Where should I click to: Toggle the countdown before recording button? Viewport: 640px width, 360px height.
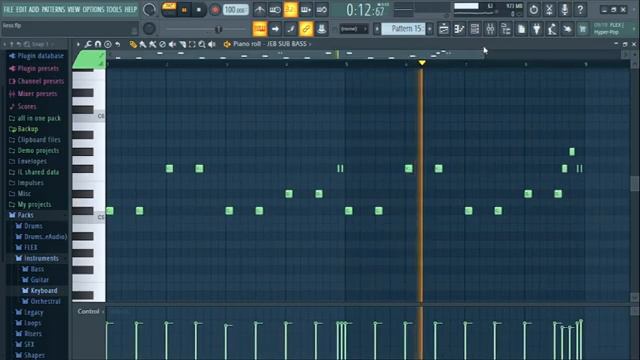tap(290, 9)
